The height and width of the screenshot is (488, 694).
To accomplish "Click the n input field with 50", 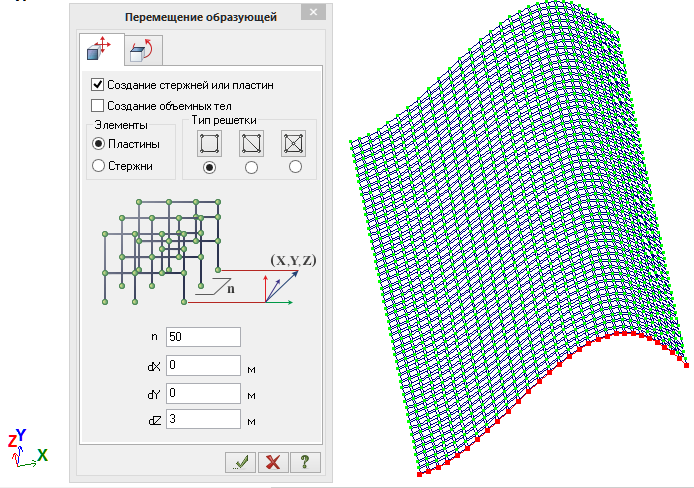I will [204, 337].
